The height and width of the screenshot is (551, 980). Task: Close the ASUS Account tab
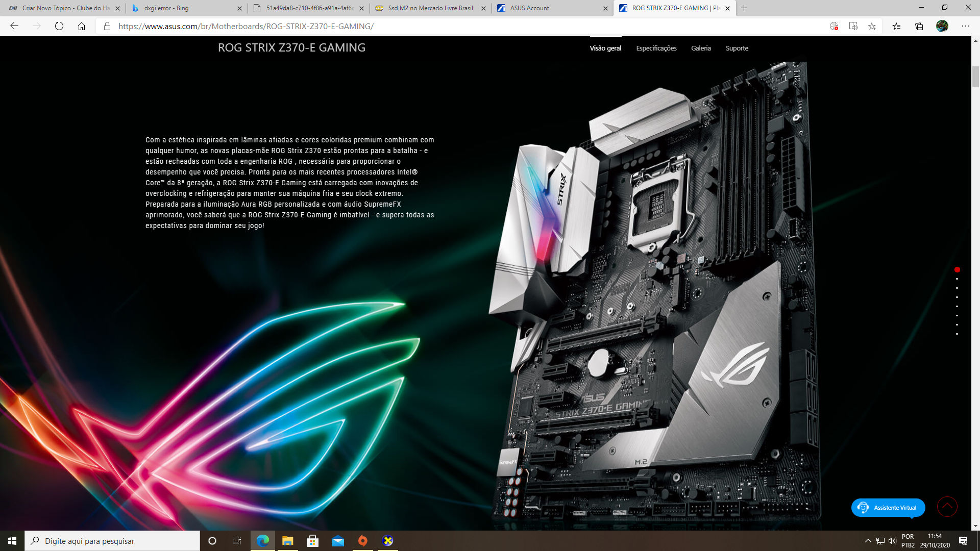point(605,8)
